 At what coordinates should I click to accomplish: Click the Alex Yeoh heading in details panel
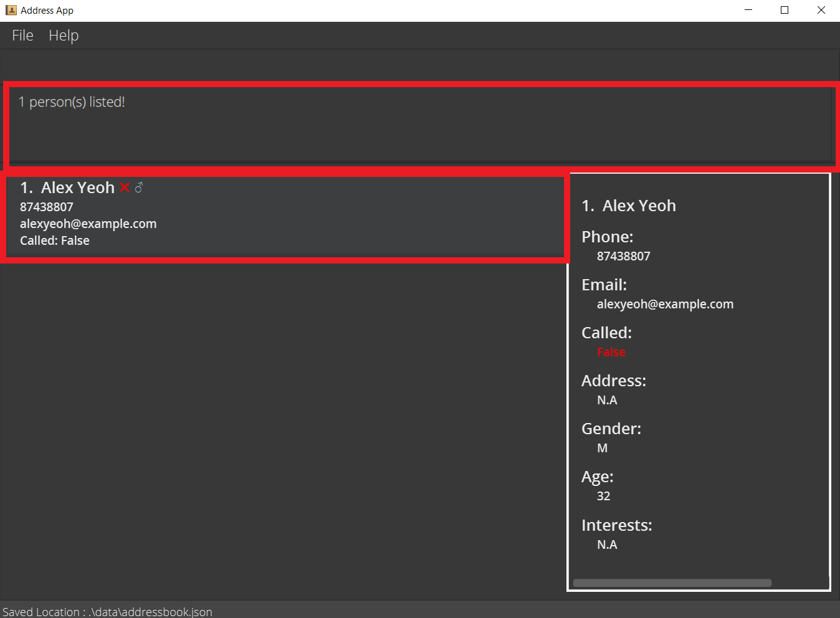point(639,206)
